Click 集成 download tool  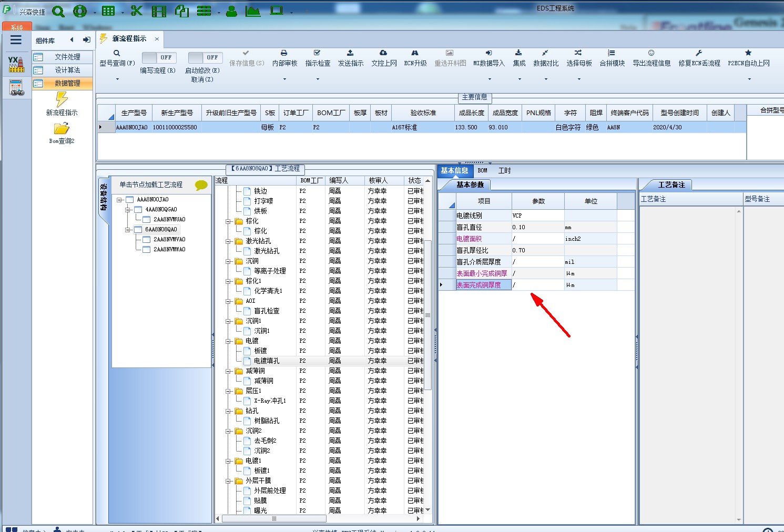click(519, 58)
